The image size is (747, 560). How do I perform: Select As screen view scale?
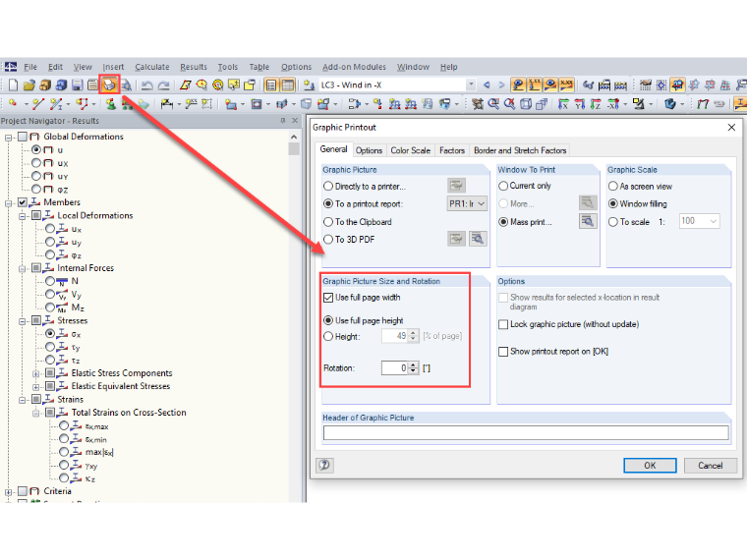pyautogui.click(x=613, y=187)
